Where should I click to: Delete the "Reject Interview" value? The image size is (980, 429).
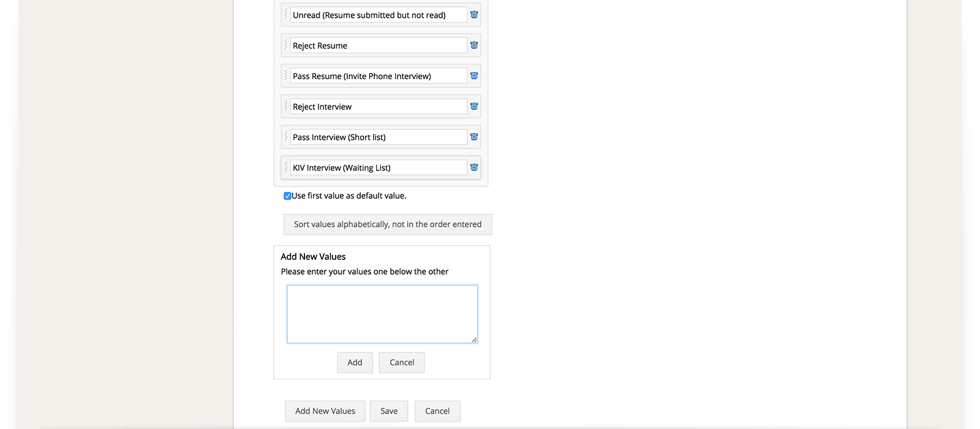coord(474,107)
